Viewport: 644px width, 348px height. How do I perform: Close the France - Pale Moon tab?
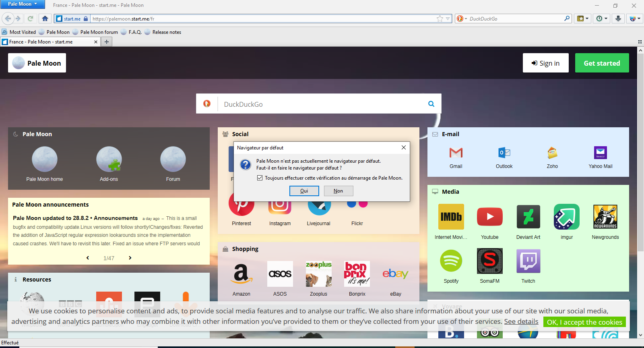[x=95, y=42]
